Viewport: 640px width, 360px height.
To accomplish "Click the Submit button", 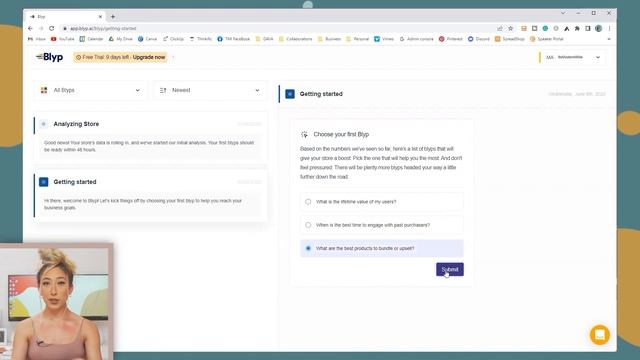I will pyautogui.click(x=450, y=269).
